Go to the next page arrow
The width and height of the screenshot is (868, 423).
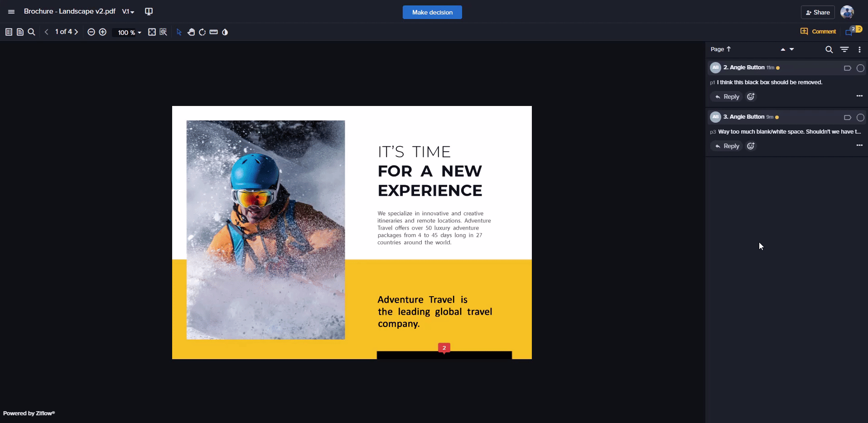[x=76, y=32]
